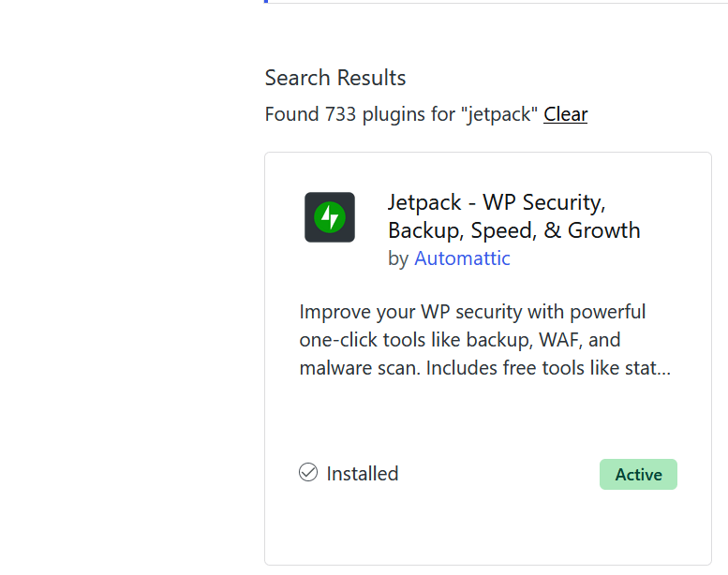Clear the jetpack search results
Viewport: 728px width, 575px height.
coord(565,114)
